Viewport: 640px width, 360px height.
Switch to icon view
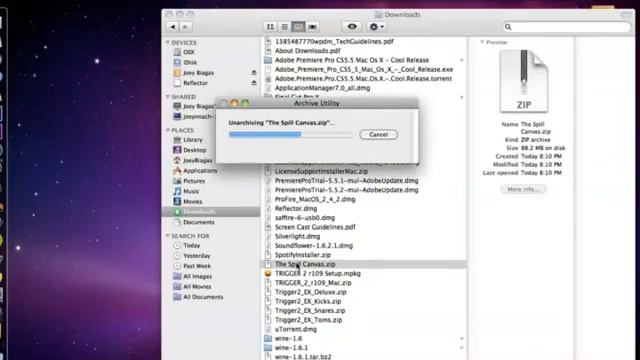tap(270, 27)
